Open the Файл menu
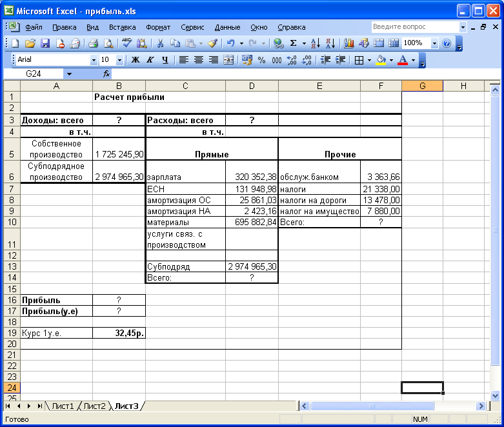This screenshot has height=427, width=504. pos(34,27)
